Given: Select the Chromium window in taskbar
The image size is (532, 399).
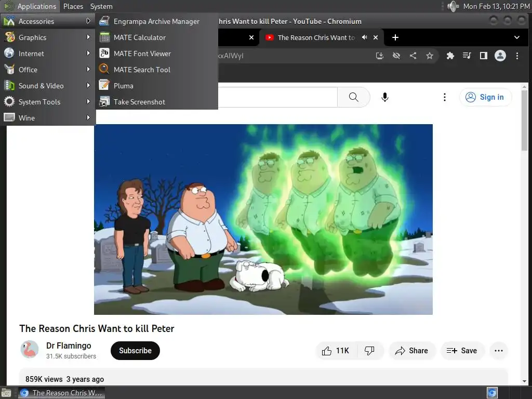Looking at the screenshot, I should [61, 393].
